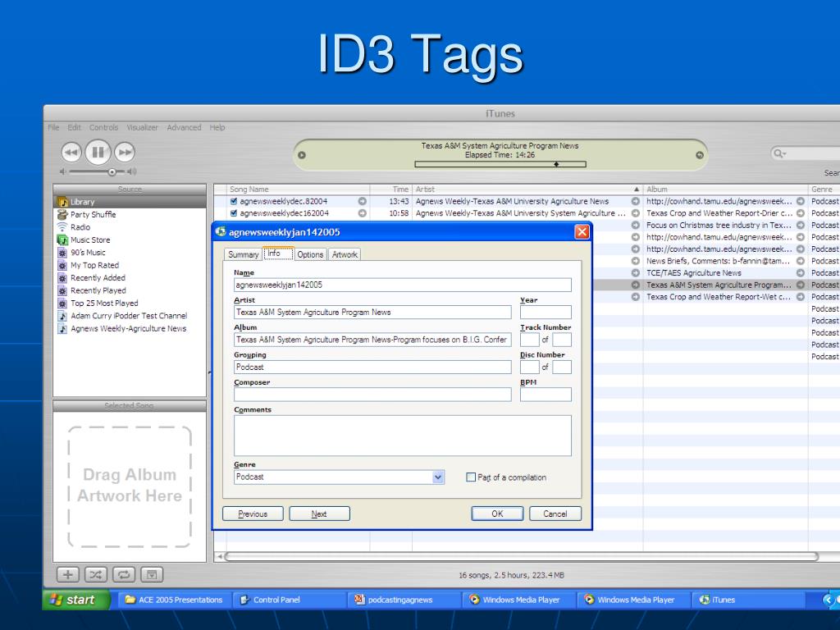Click the magnifier icon in the search box
840x630 pixels.
pyautogui.click(x=779, y=153)
